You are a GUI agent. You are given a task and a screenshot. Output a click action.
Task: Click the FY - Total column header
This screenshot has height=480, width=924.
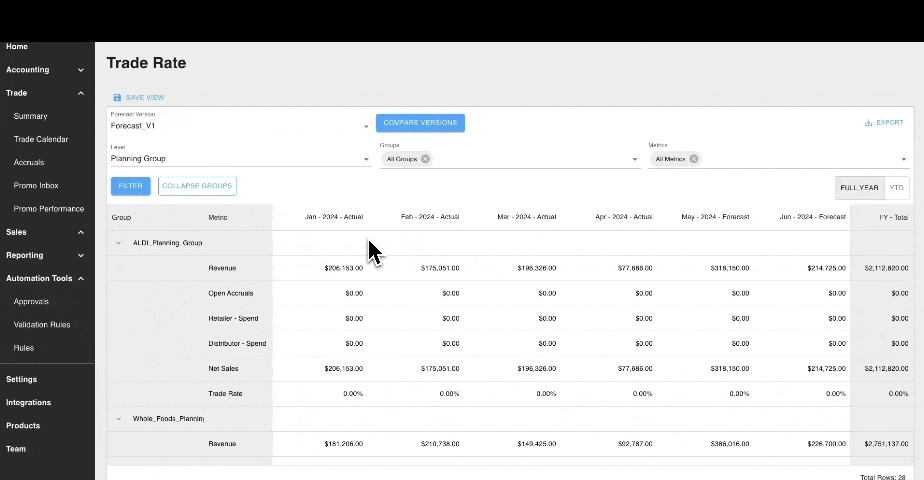coord(893,217)
